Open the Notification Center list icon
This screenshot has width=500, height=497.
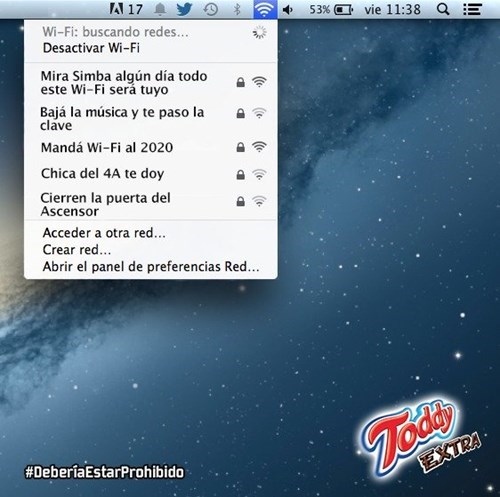point(472,9)
